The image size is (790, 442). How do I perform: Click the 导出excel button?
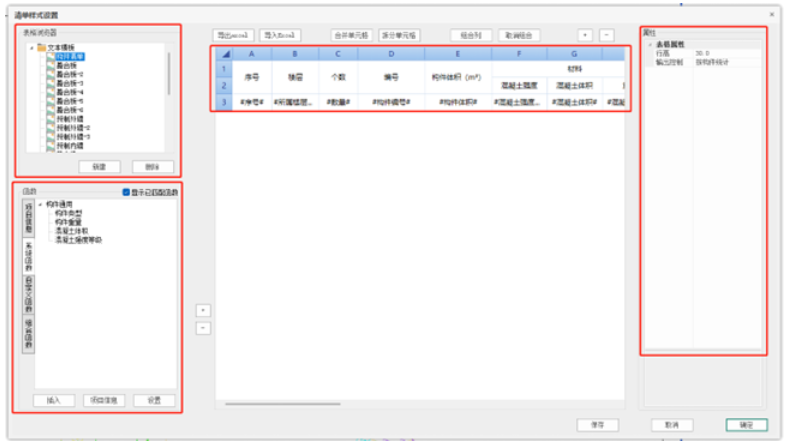click(x=233, y=35)
